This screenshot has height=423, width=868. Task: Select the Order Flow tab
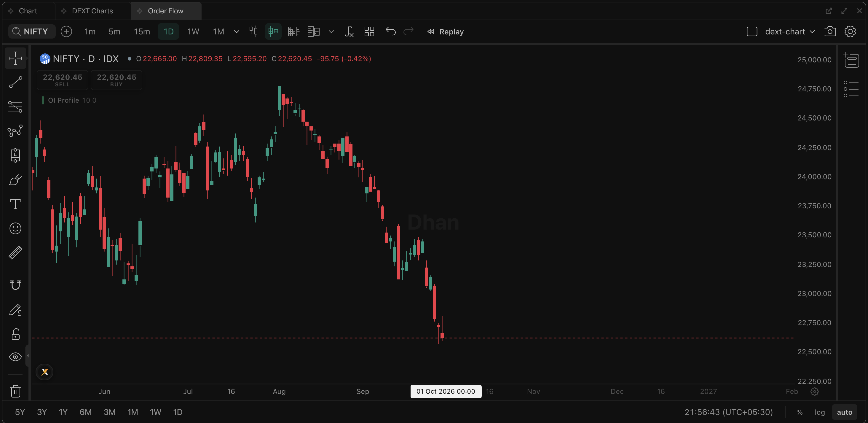click(x=165, y=11)
